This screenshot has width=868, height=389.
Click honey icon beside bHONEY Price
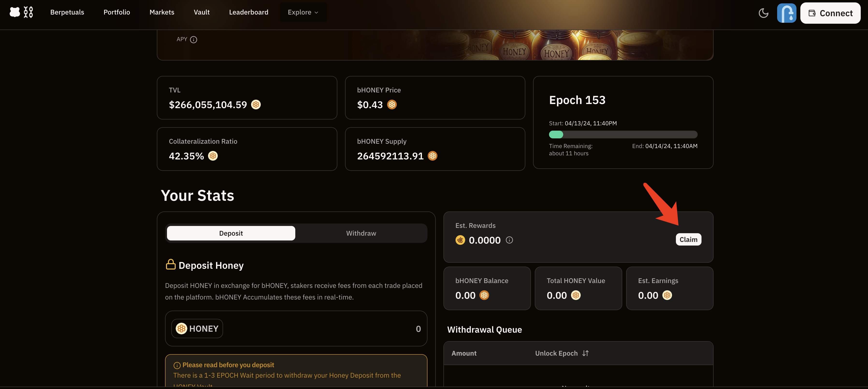tap(391, 105)
